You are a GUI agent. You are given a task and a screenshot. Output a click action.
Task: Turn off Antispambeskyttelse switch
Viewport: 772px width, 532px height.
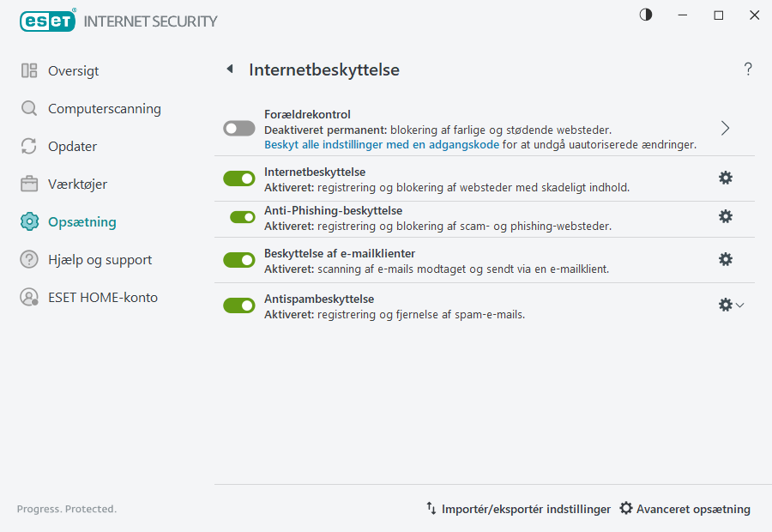click(238, 305)
